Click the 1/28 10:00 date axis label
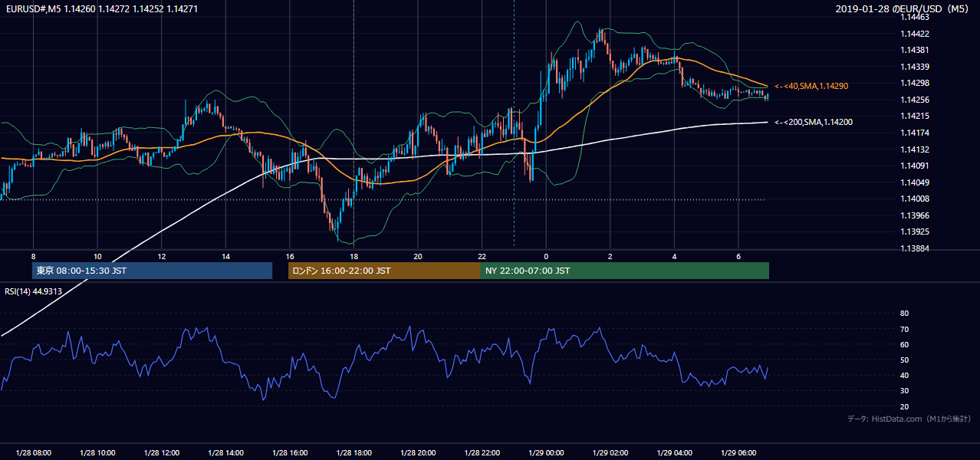The image size is (980, 460). (97, 453)
